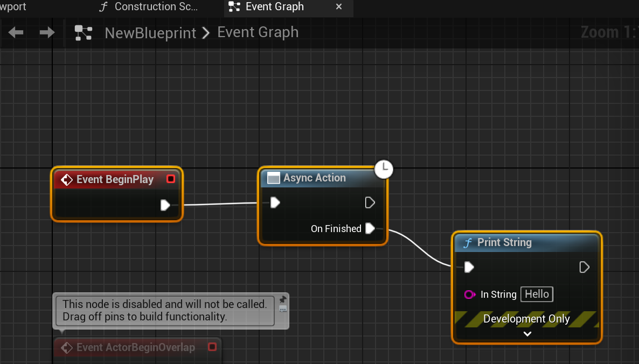Expand Print String advanced options chevron
639x364 pixels.
pyautogui.click(x=527, y=334)
